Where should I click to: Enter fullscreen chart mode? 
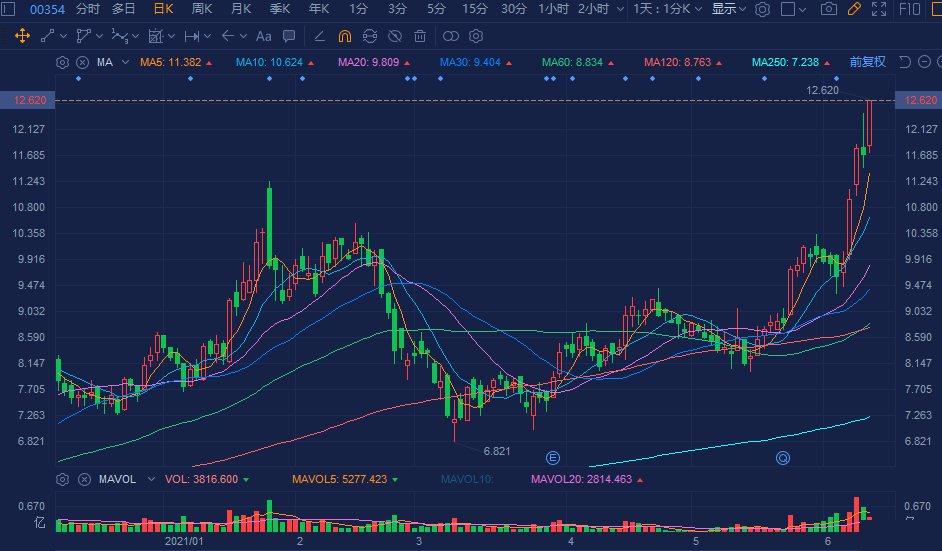[879, 9]
